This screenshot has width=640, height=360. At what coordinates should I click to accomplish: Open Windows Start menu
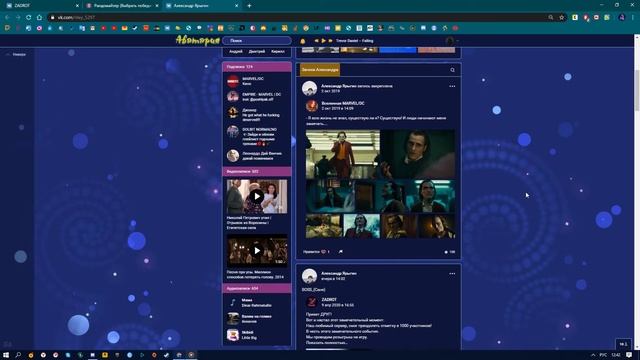(6, 355)
